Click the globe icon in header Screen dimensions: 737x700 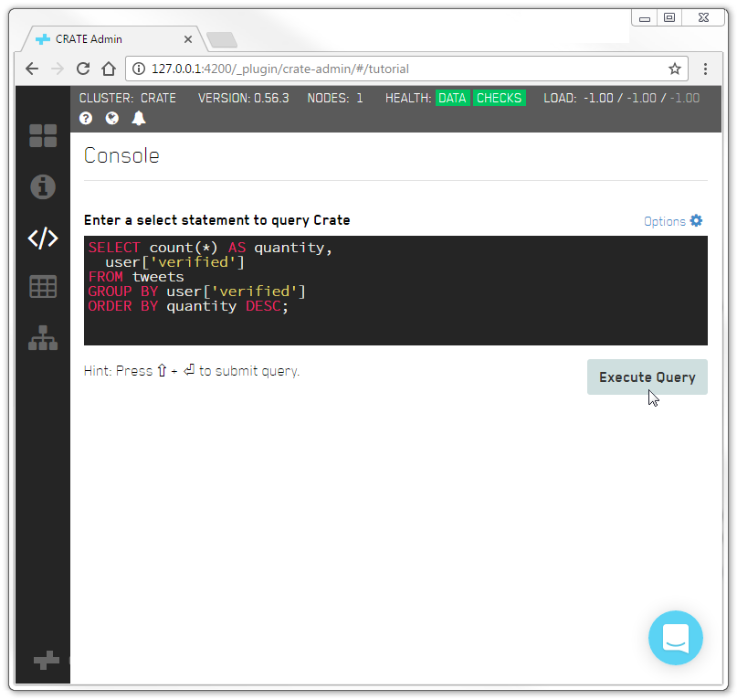[111, 118]
